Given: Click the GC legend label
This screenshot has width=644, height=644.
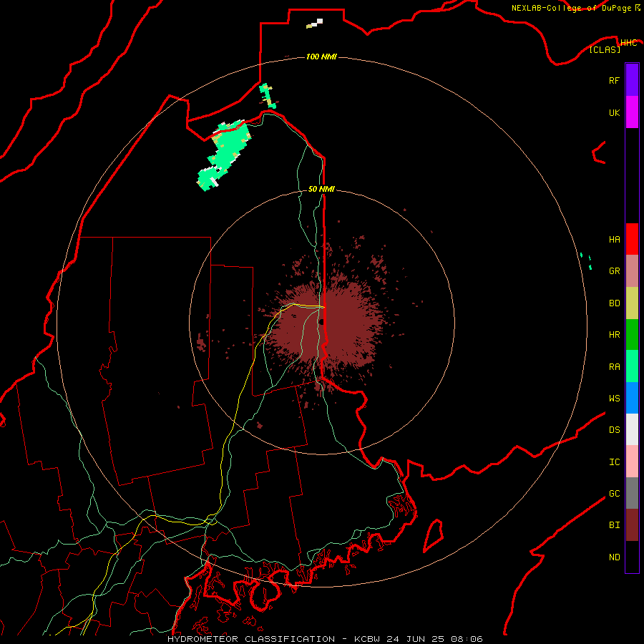Looking at the screenshot, I should pos(615,494).
